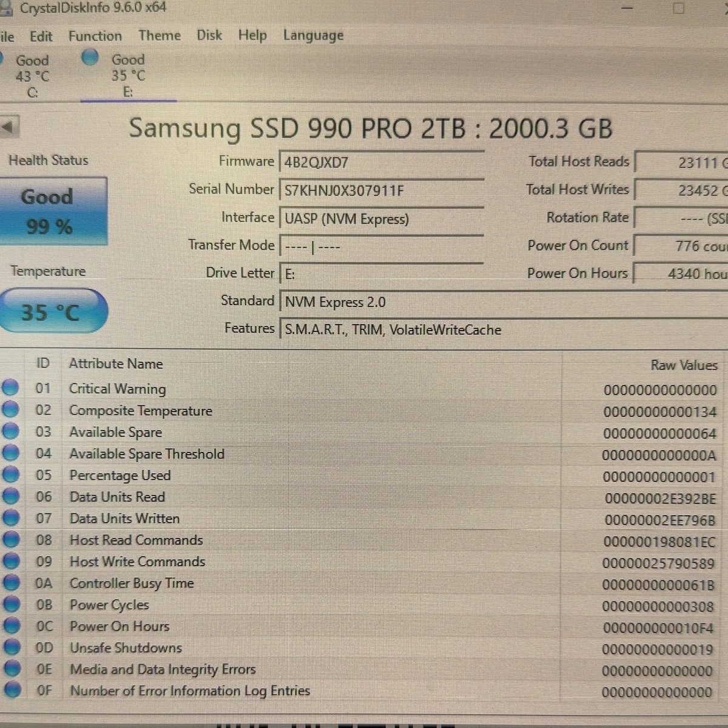This screenshot has height=728, width=728.
Task: Click the Standard field NVM Express 2.0
Action: [x=504, y=302]
